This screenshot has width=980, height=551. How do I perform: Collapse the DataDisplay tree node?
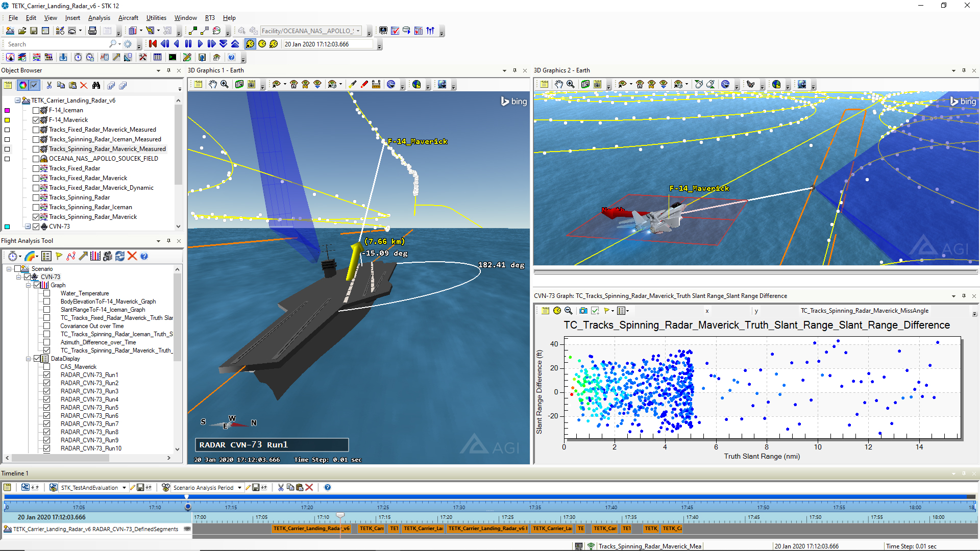pyautogui.click(x=29, y=359)
